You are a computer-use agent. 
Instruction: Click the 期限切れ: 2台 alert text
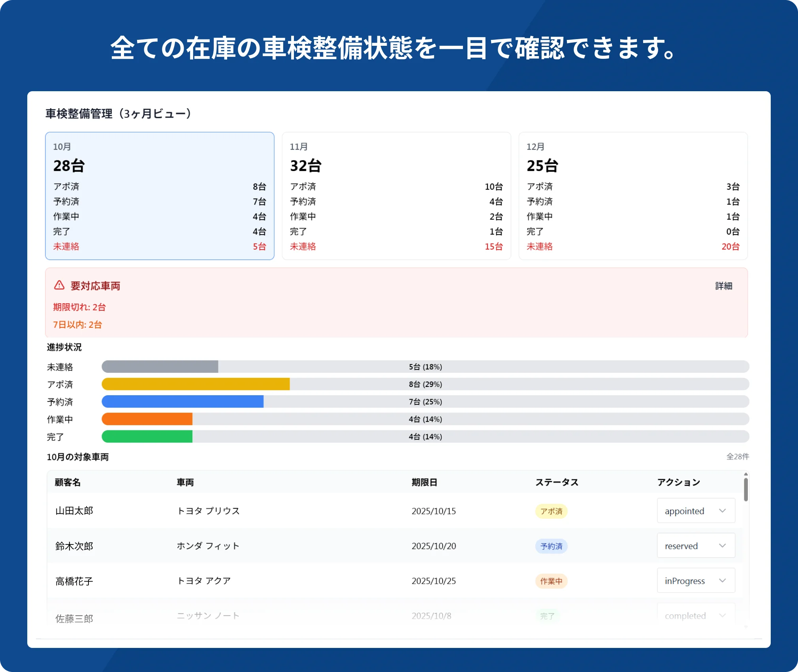click(x=79, y=307)
